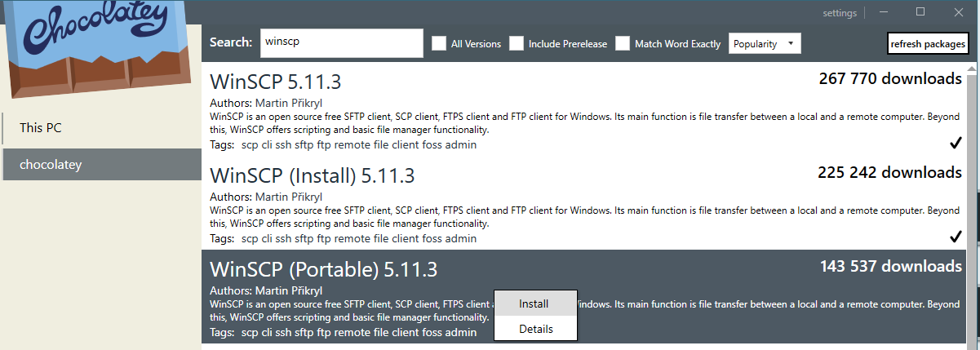Minimize the Chocolatey window
This screenshot has width=980, height=350.
pyautogui.click(x=883, y=11)
